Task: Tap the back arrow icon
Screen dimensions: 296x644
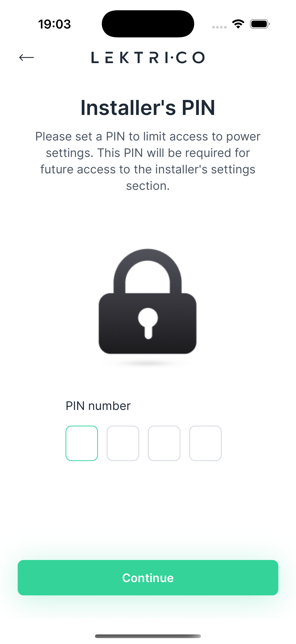Action: point(27,57)
